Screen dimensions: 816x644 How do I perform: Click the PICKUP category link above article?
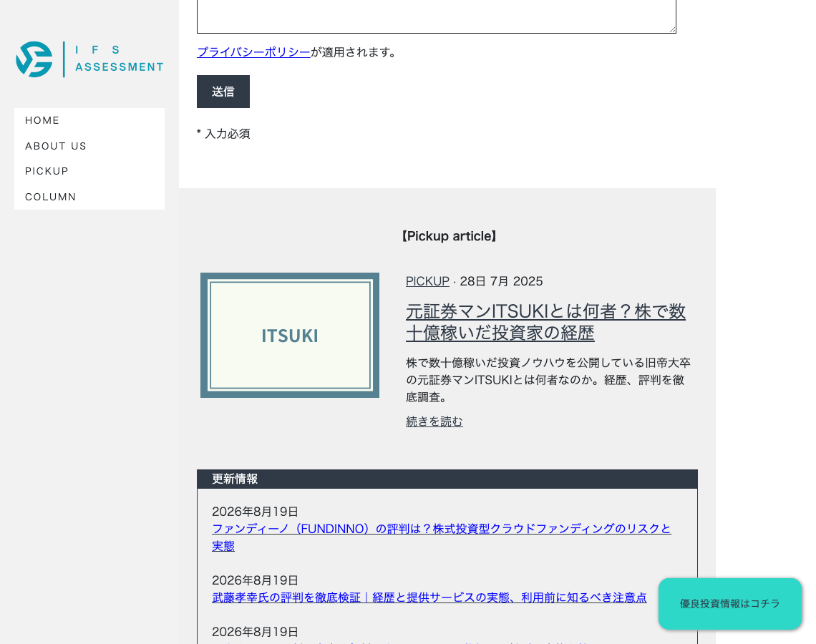click(x=427, y=281)
